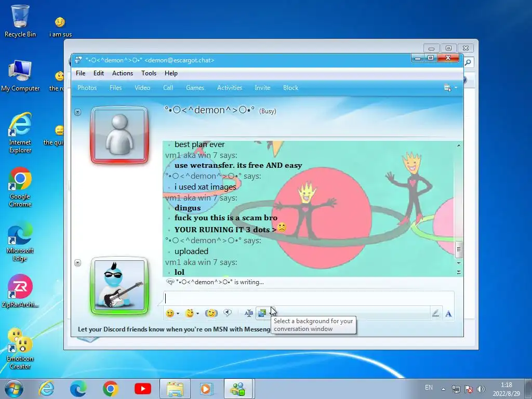Select the Microsoft Edge desktop shortcut

point(20,241)
